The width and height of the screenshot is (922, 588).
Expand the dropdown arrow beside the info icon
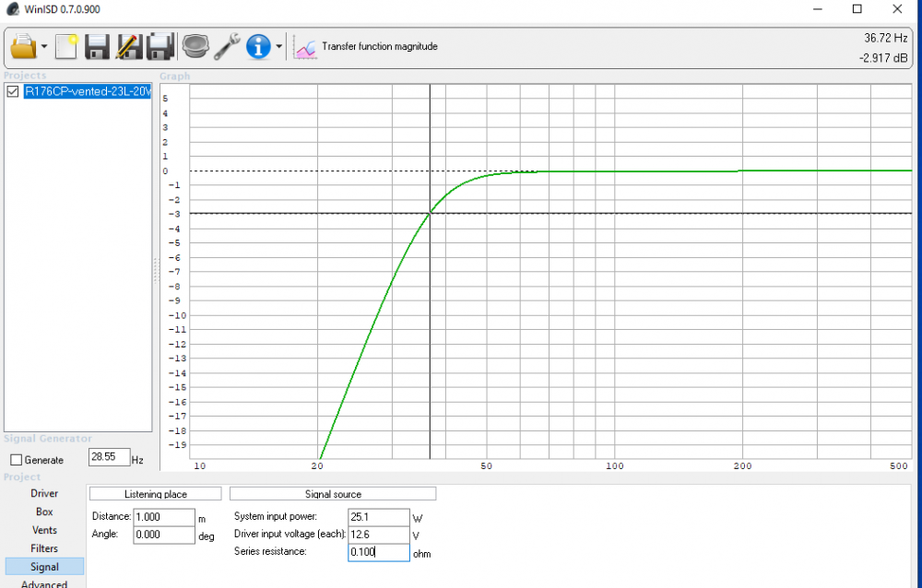point(278,47)
